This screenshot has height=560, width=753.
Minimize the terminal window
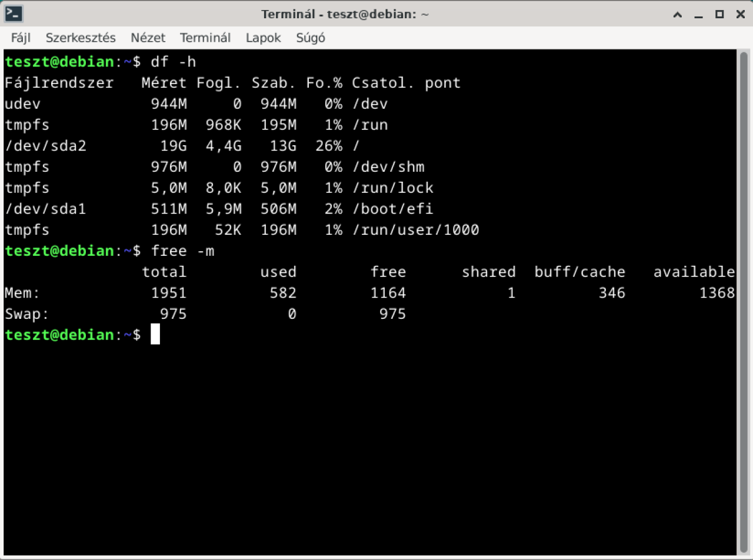699,14
